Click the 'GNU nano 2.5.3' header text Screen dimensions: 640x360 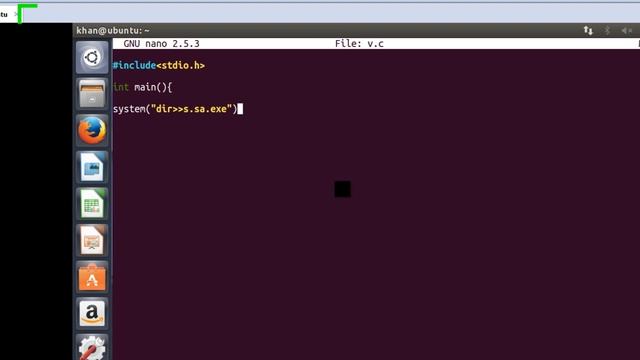(161, 44)
